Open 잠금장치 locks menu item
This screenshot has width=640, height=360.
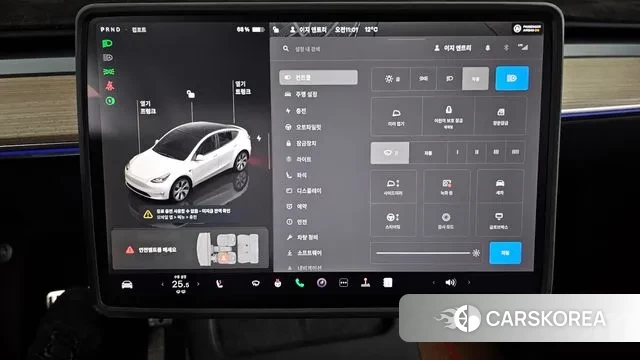pos(301,143)
